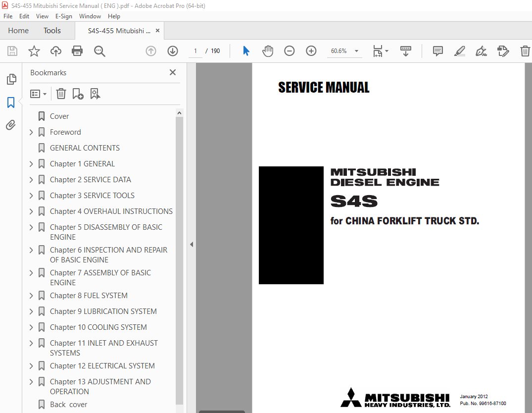This screenshot has height=413, width=532.
Task: Click the document horizontal scrollbar thumb
Action: click(x=222, y=412)
